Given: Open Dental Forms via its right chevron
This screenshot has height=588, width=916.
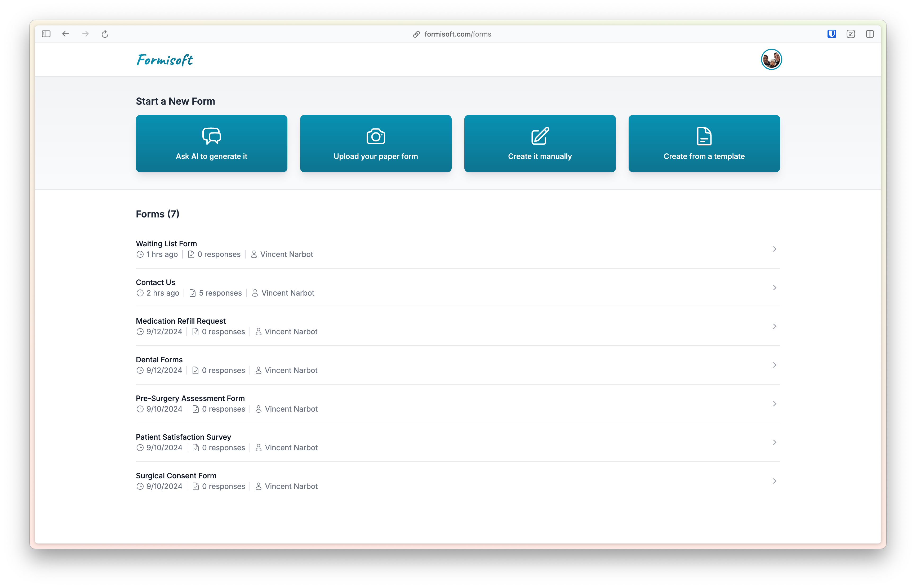Looking at the screenshot, I should click(x=774, y=365).
